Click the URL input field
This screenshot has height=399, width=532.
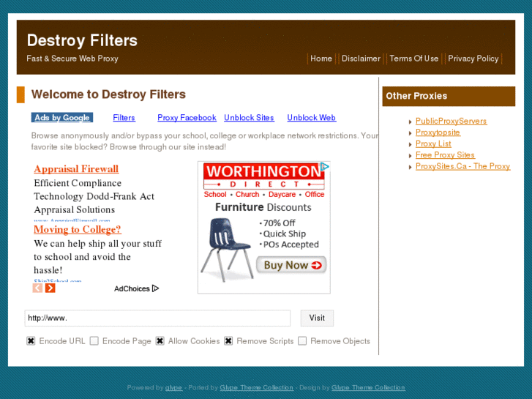(x=157, y=318)
